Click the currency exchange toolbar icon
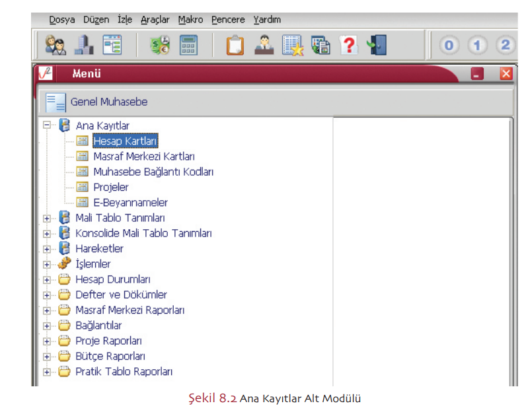 click(159, 46)
